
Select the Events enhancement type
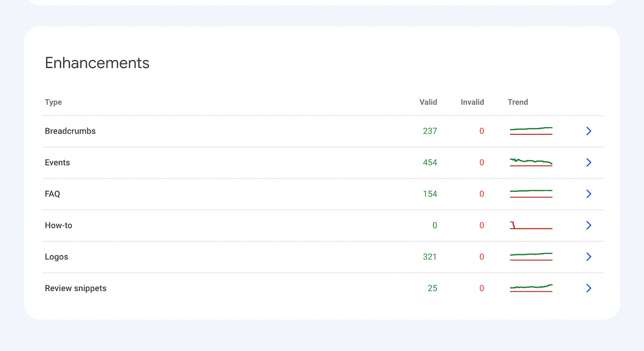pyautogui.click(x=57, y=163)
